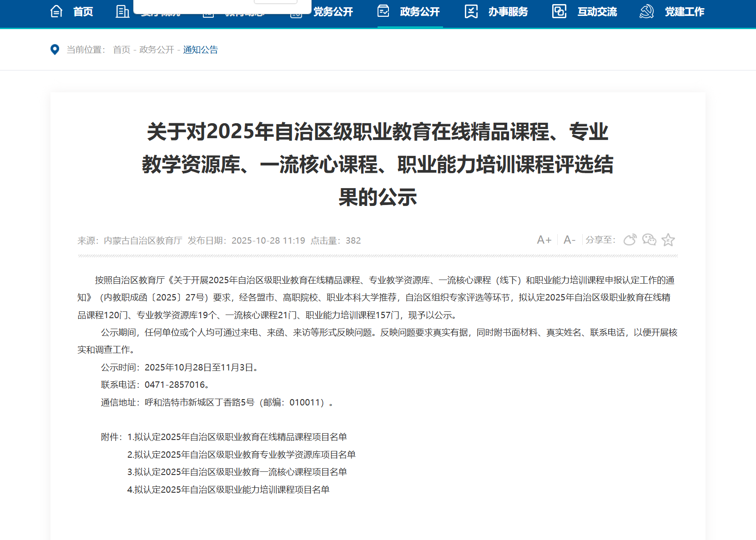
Task: Share the article to WeChat
Action: pos(649,240)
